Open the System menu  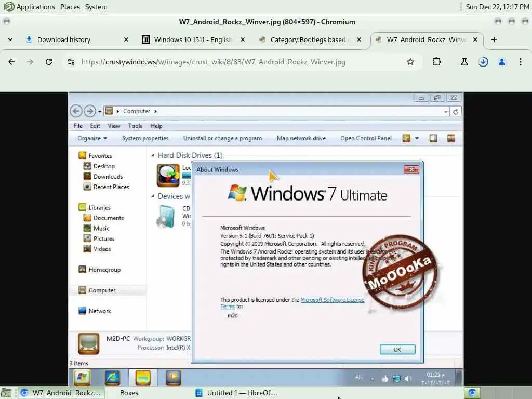[96, 7]
